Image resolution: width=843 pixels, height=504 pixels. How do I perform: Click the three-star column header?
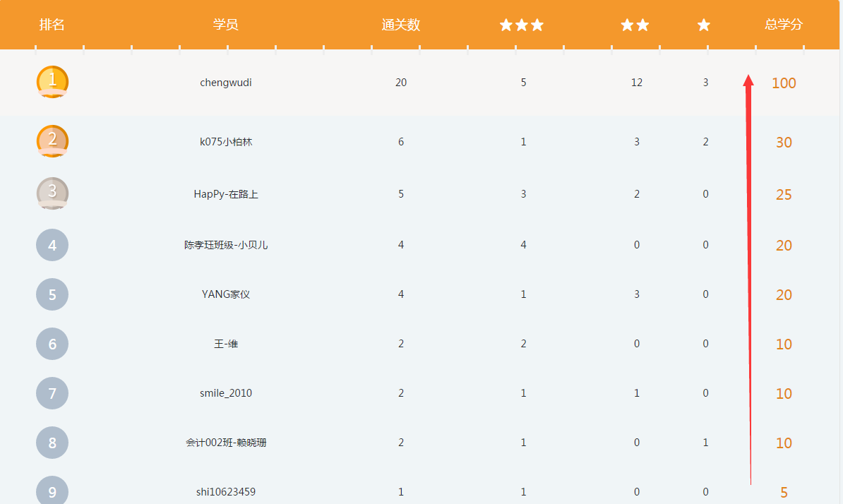click(521, 25)
